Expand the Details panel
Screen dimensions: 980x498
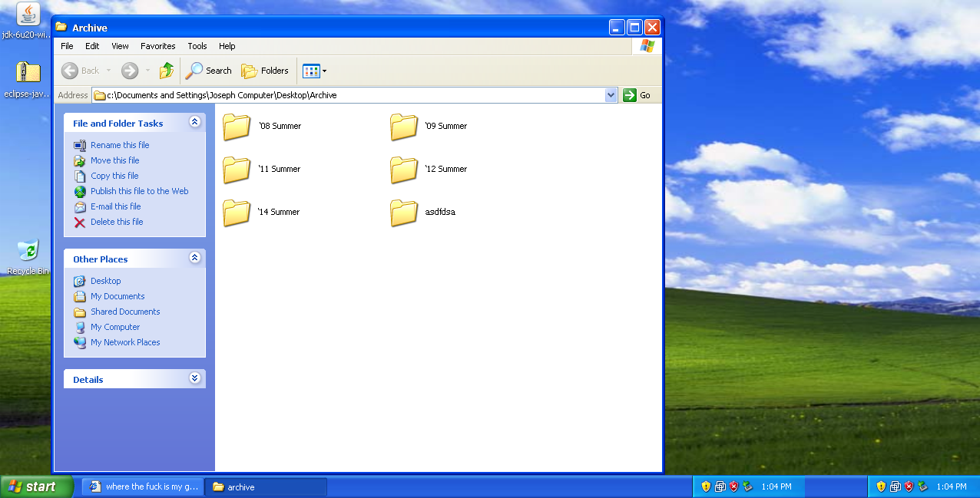point(194,378)
